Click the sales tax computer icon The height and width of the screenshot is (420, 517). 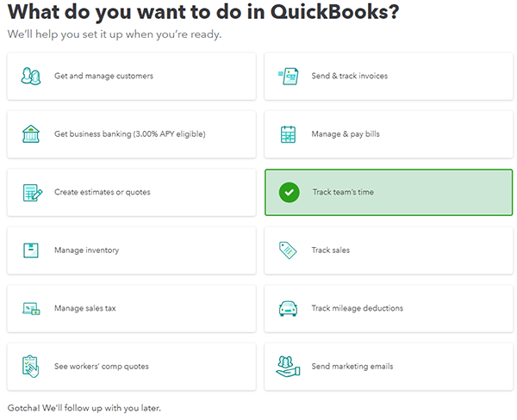pyautogui.click(x=31, y=309)
